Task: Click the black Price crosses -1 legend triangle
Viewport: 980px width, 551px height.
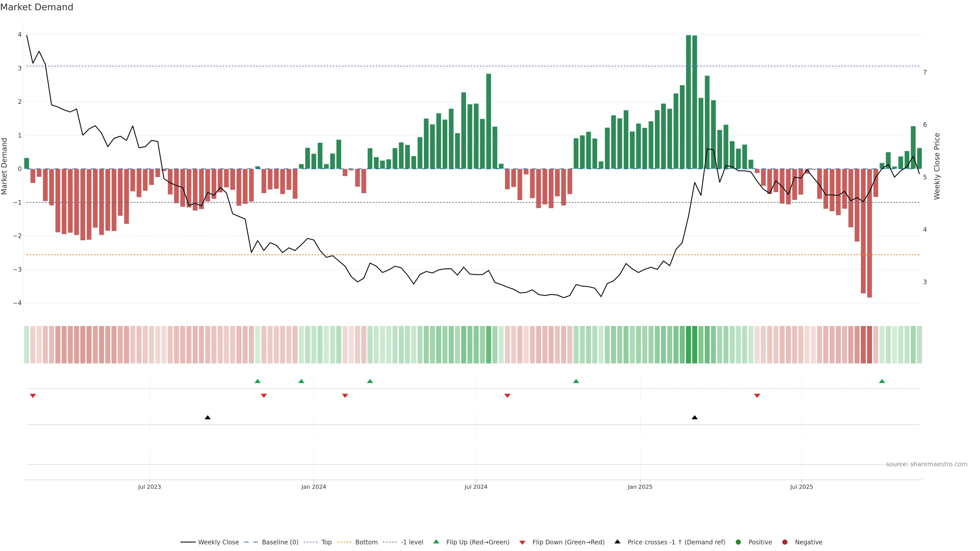Action: point(617,542)
